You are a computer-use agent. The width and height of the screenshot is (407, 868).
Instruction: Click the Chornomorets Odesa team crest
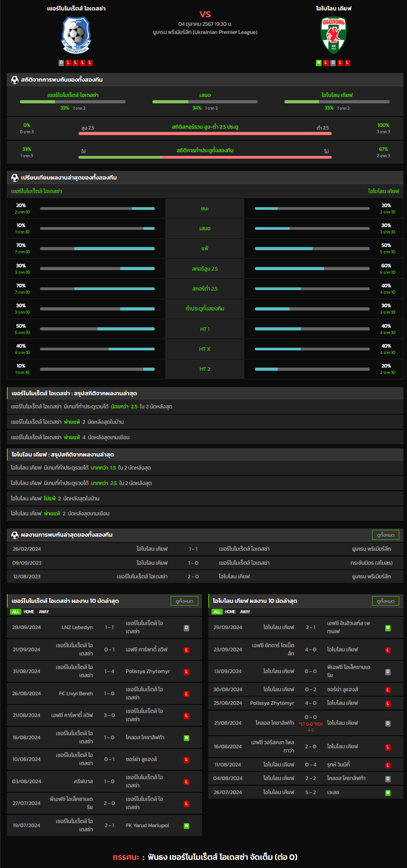[x=76, y=35]
